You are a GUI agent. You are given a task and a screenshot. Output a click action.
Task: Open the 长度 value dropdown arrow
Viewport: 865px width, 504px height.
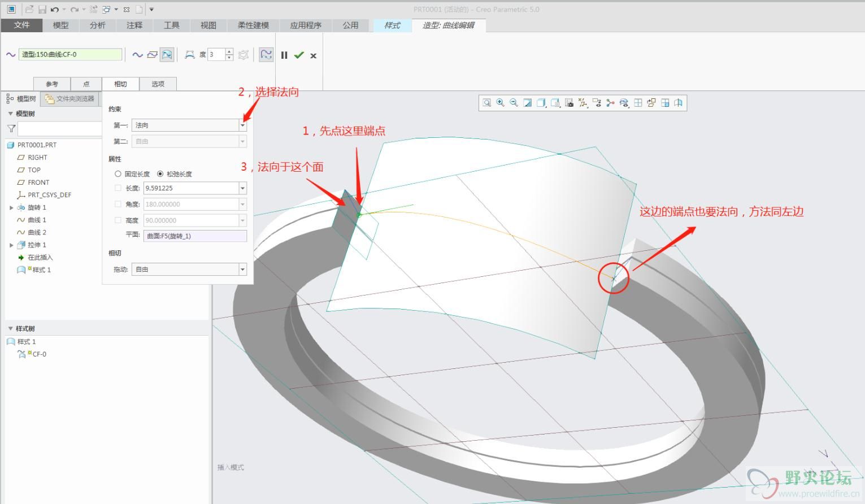[x=243, y=188]
